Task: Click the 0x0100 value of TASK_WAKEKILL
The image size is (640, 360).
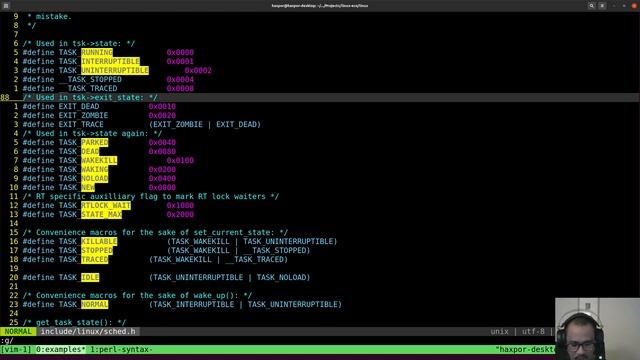Action: coord(180,160)
